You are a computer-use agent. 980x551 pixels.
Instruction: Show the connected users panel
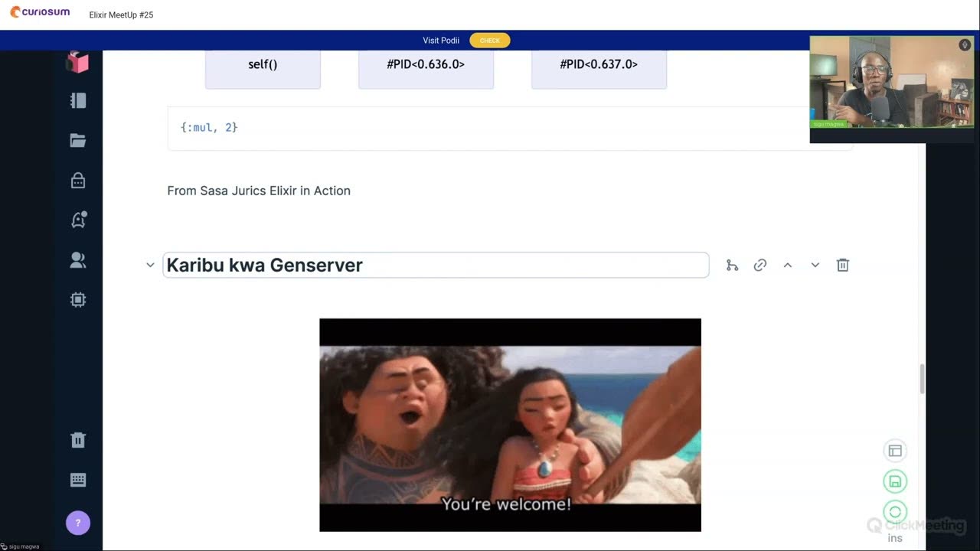(x=78, y=260)
